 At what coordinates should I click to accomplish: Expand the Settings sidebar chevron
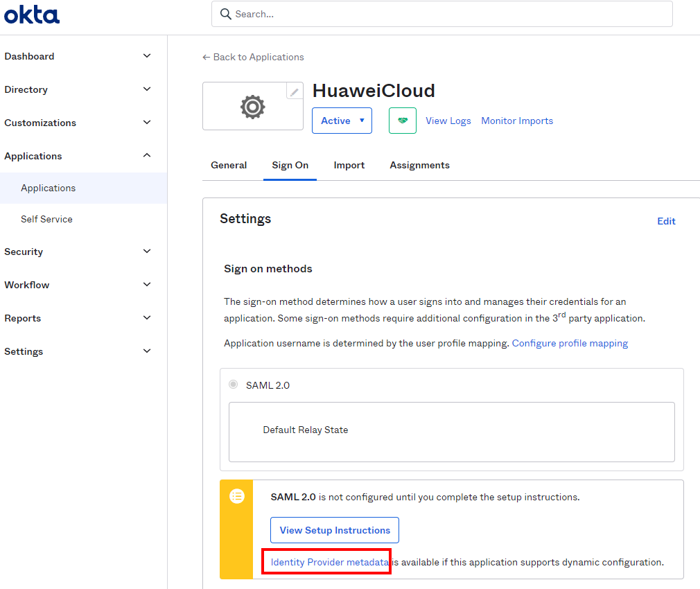(147, 351)
